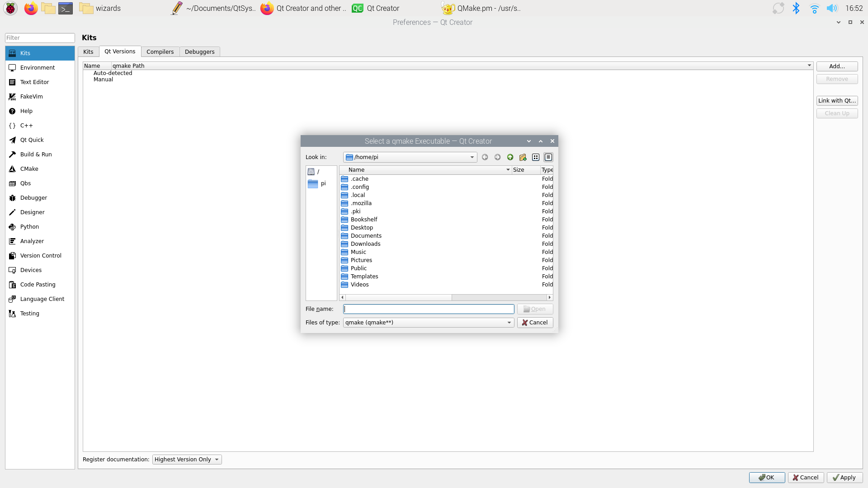Switch to the Qt Versions tab
The height and width of the screenshot is (488, 868).
(x=120, y=52)
